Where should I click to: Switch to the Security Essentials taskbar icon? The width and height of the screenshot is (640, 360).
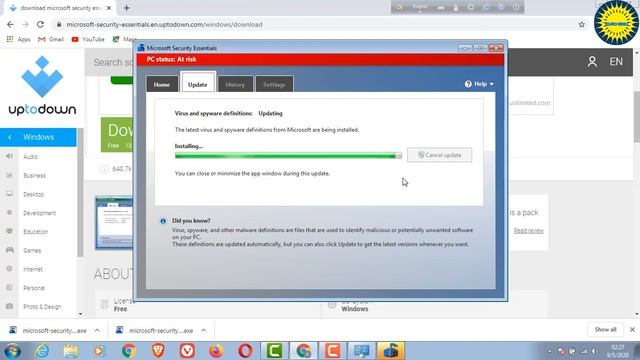tap(391, 351)
